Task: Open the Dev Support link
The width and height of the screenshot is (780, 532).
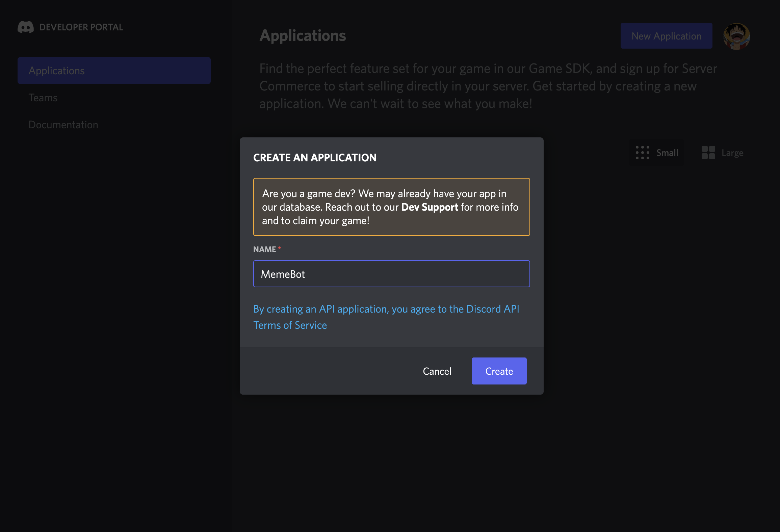Action: click(x=429, y=207)
